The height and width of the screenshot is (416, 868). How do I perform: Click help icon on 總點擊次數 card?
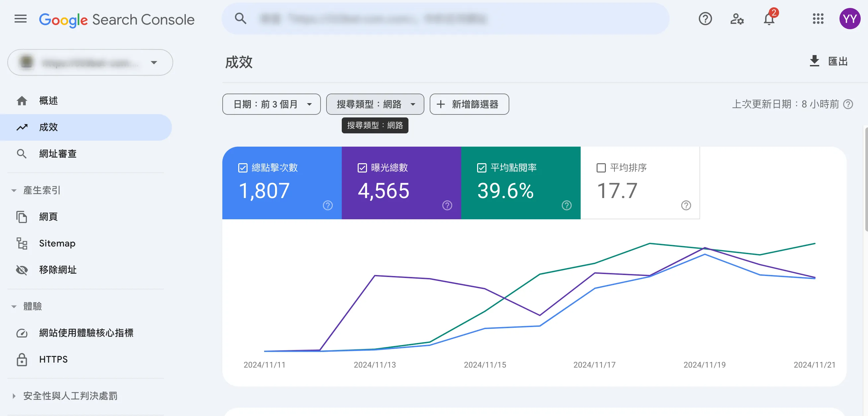pyautogui.click(x=327, y=205)
